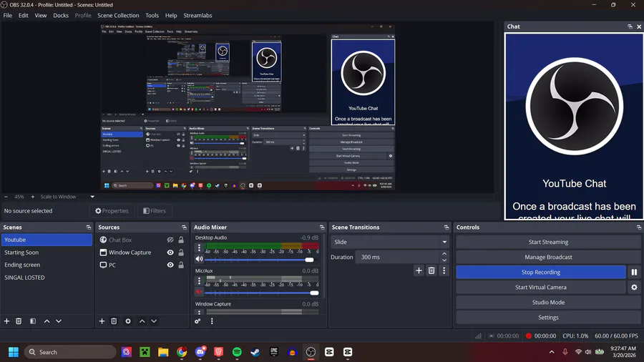The height and width of the screenshot is (362, 644).
Task: Click Start Streaming
Action: coord(548,242)
